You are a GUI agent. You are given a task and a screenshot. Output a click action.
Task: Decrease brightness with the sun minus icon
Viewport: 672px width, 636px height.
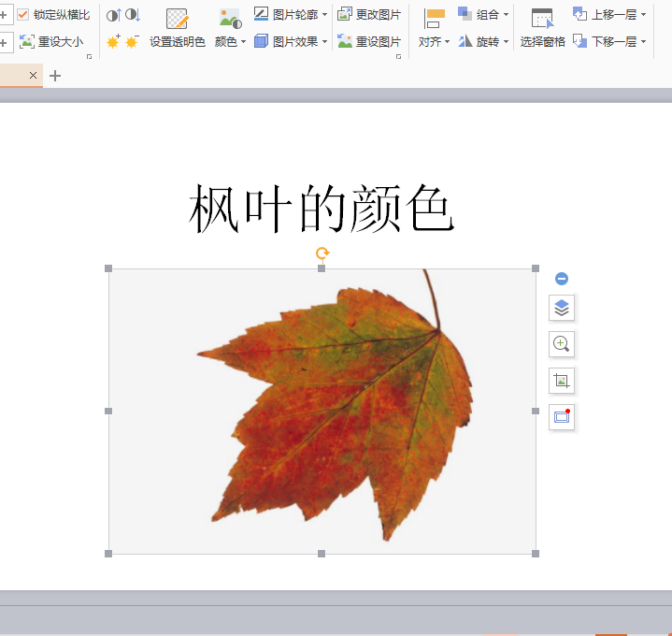tap(133, 41)
